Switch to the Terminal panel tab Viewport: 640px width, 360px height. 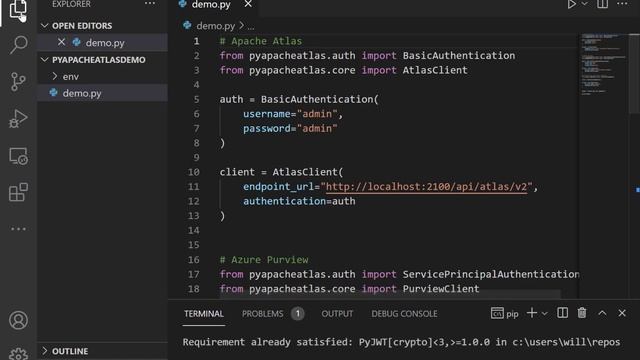pos(204,313)
